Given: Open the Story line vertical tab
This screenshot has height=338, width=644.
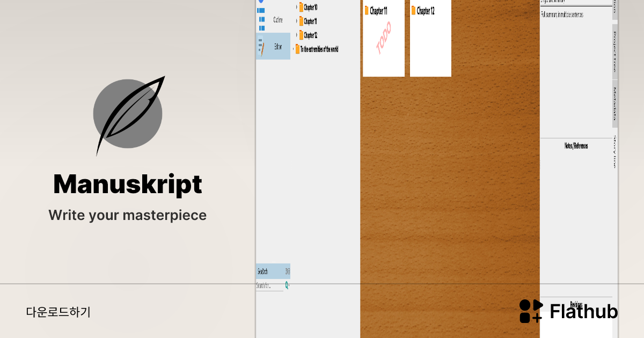Looking at the screenshot, I should coord(615,152).
